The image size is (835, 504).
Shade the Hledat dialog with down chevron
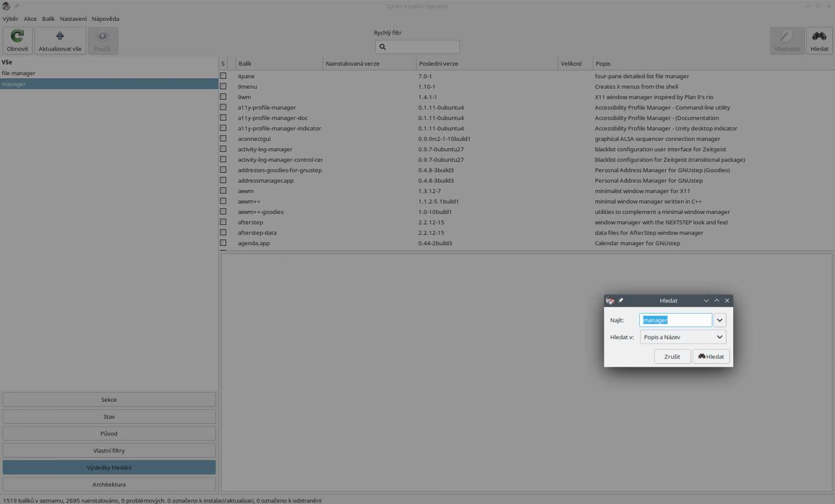click(x=706, y=301)
